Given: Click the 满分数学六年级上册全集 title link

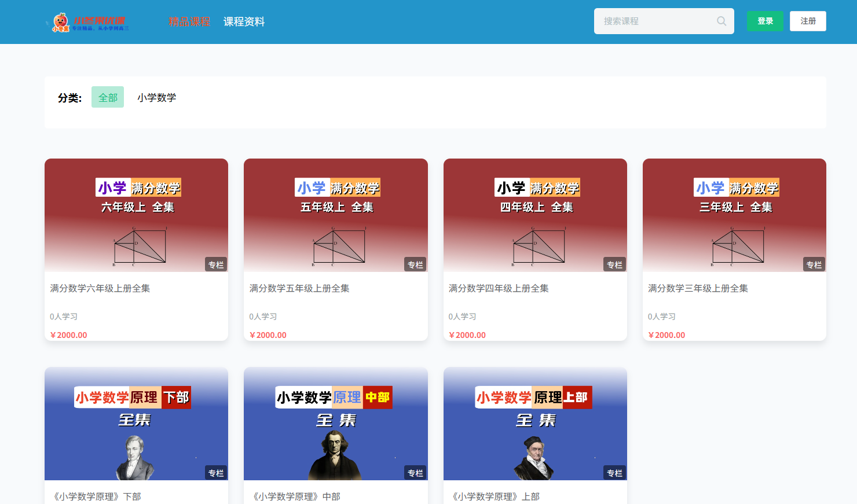Looking at the screenshot, I should pyautogui.click(x=100, y=288).
